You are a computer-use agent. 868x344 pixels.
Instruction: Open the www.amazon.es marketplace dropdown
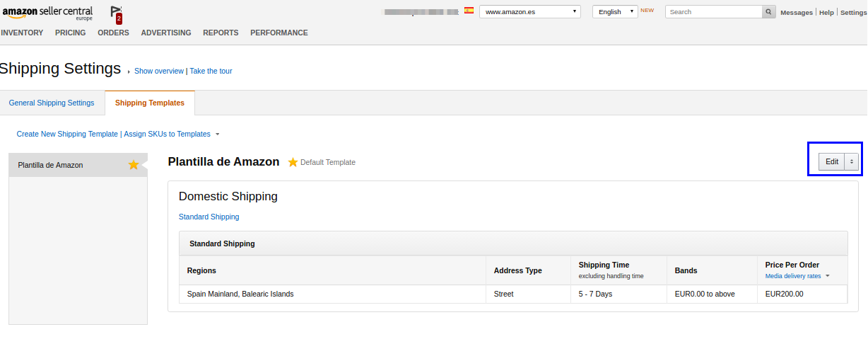click(529, 11)
